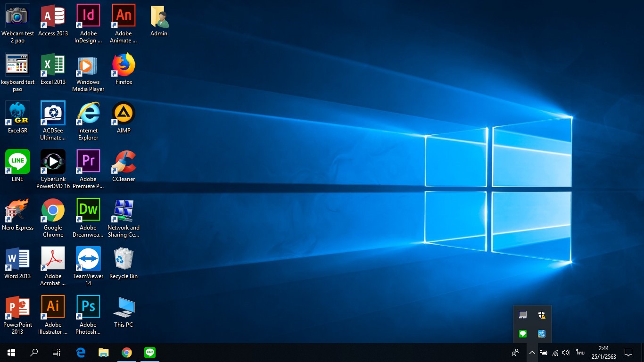Select the ExcelGR desktop shortcut

click(17, 118)
